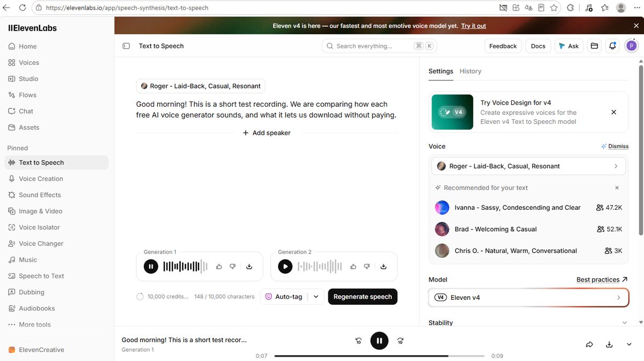Add a speaker to the script
The image size is (644, 361).
pos(267,132)
